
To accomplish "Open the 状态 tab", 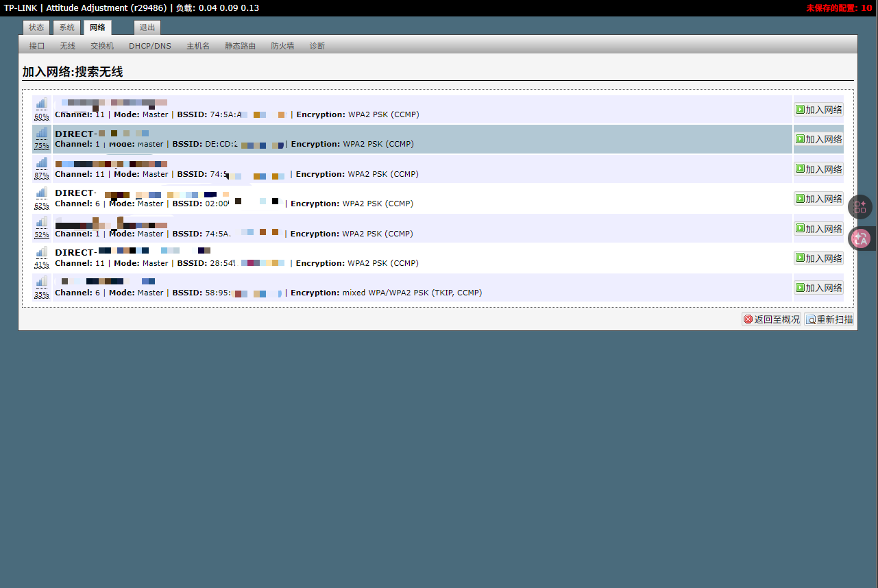I will pyautogui.click(x=36, y=27).
